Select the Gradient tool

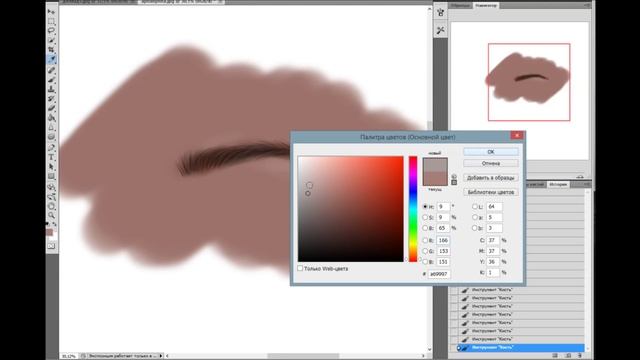(x=51, y=118)
